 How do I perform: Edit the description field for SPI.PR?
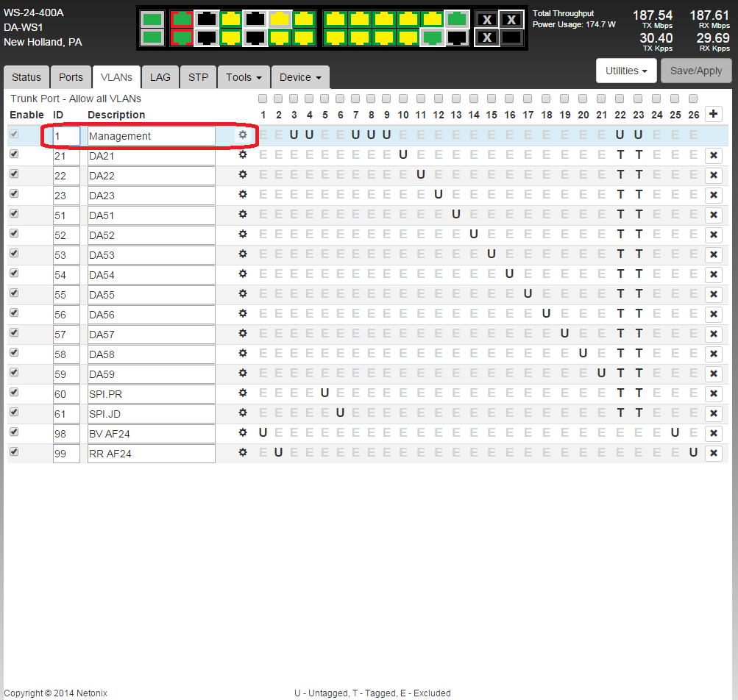point(151,394)
